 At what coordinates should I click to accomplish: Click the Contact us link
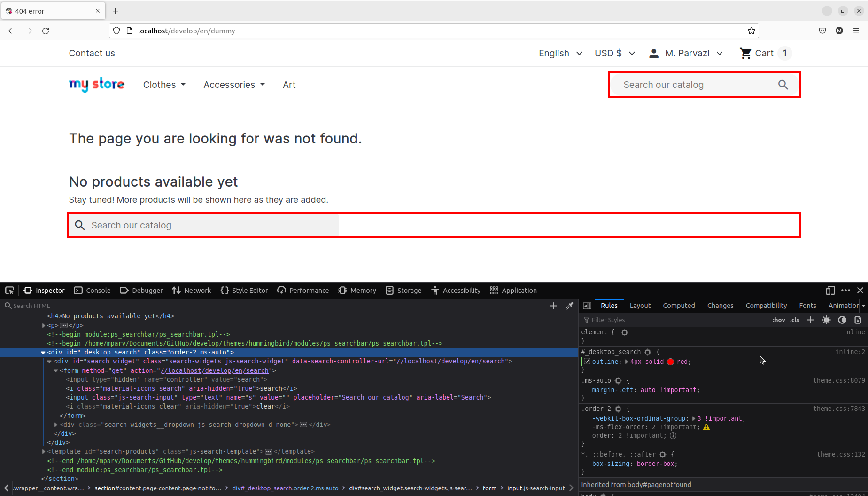click(92, 53)
